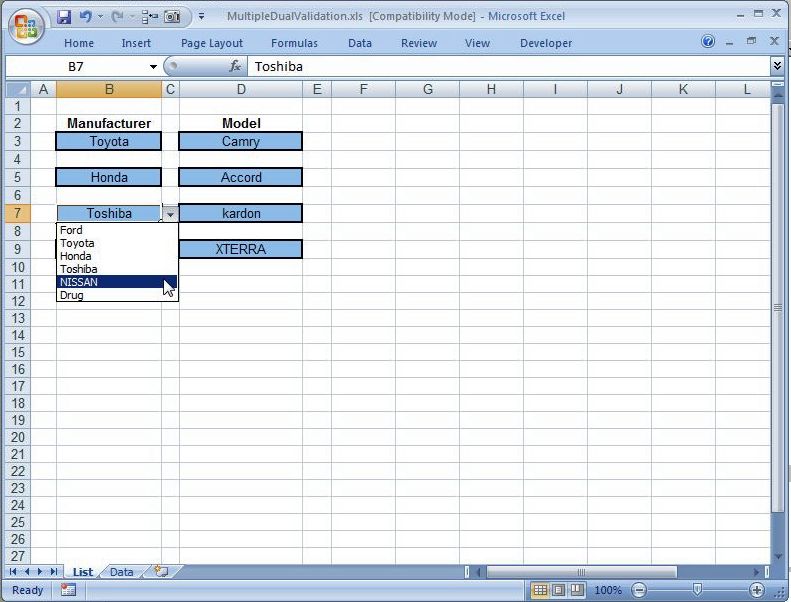The width and height of the screenshot is (791, 602).
Task: Click the validation dropdown arrow beside Toshiba cell
Action: pos(171,214)
